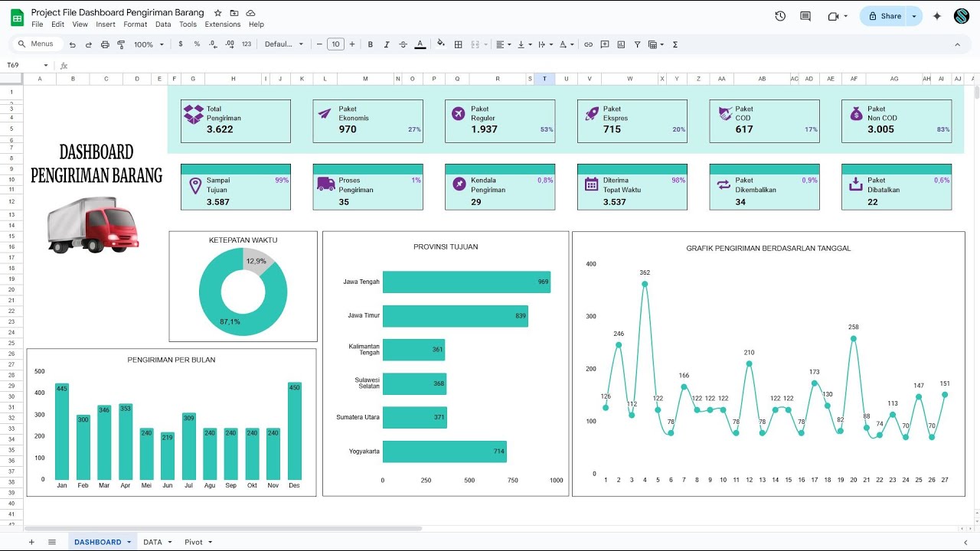Insert a link with the chain icon

tap(588, 44)
